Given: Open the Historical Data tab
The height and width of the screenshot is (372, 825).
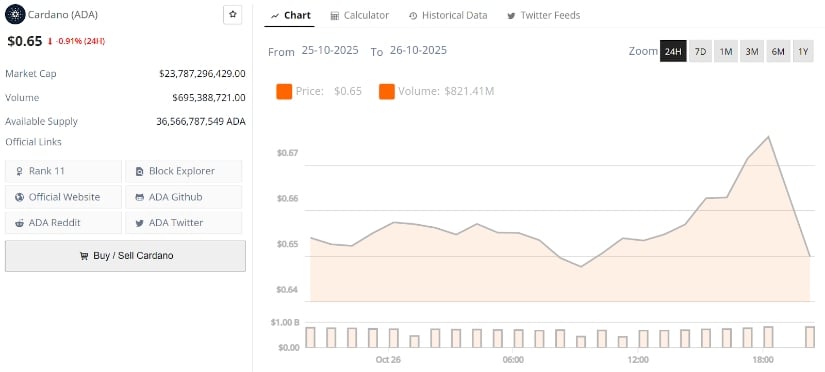Looking at the screenshot, I should 448,16.
